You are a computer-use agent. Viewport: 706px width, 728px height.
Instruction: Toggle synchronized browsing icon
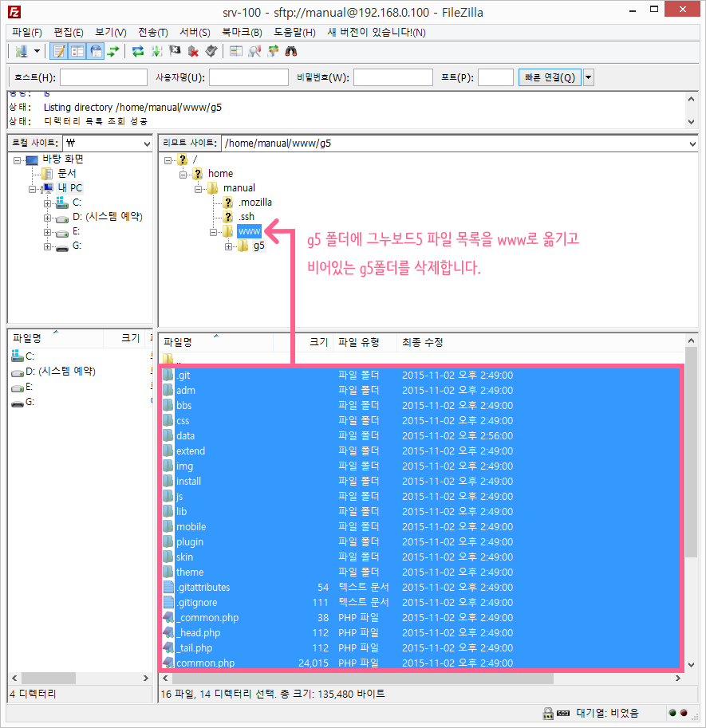(273, 51)
